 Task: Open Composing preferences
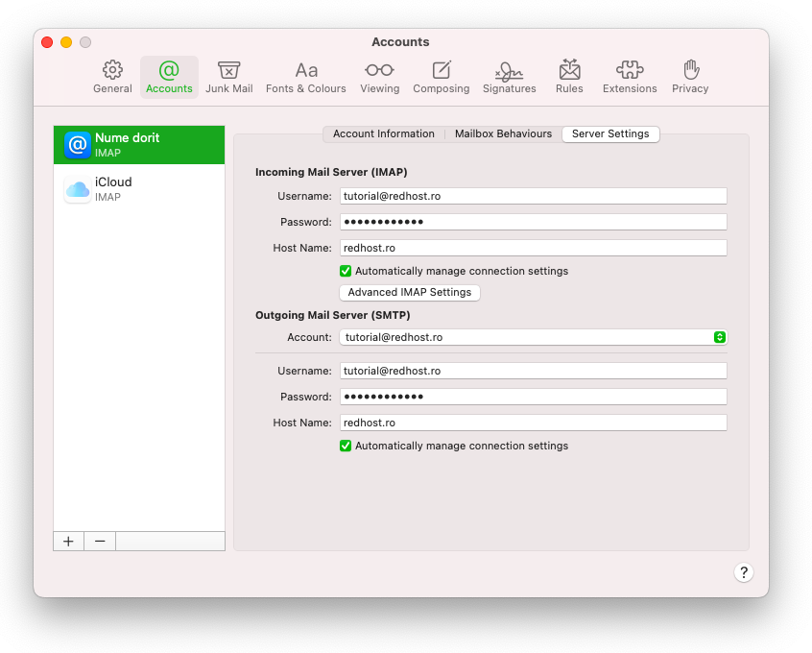[441, 77]
